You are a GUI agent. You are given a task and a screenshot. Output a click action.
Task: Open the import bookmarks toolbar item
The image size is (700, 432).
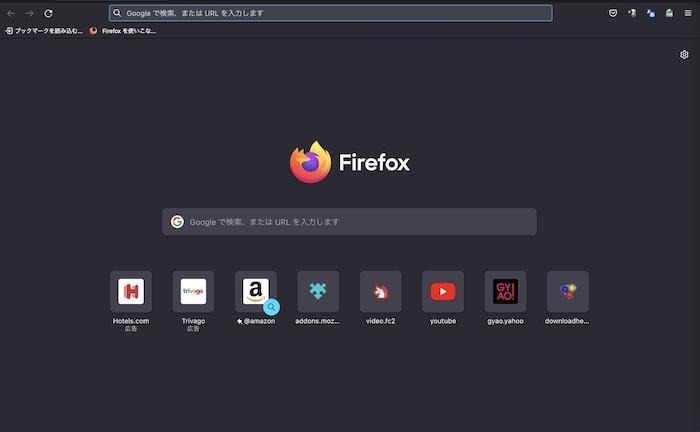point(44,31)
